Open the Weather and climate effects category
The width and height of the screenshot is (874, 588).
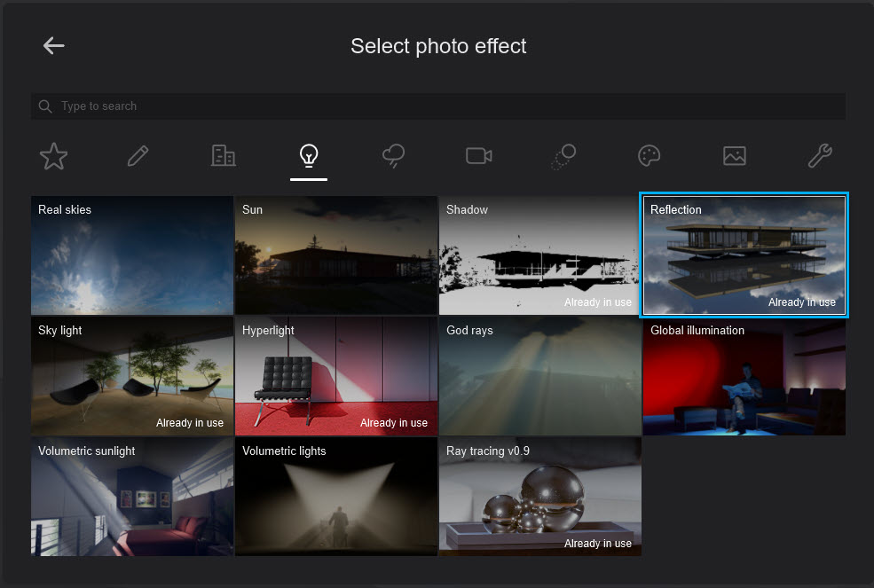click(393, 155)
